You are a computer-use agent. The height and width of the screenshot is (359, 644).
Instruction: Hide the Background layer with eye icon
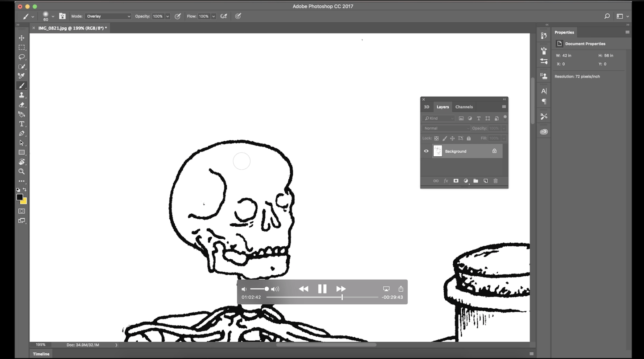pyautogui.click(x=426, y=151)
